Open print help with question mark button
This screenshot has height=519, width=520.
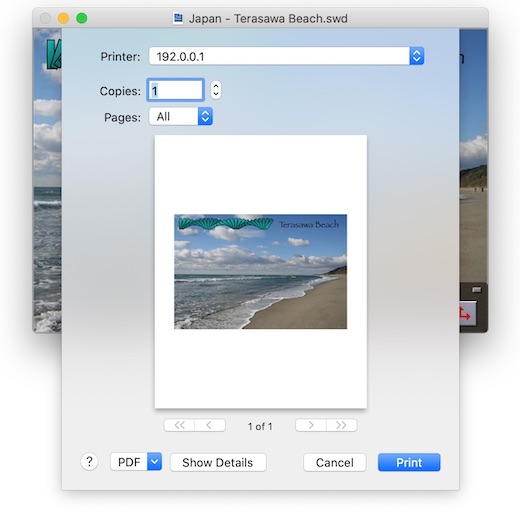pyautogui.click(x=89, y=462)
